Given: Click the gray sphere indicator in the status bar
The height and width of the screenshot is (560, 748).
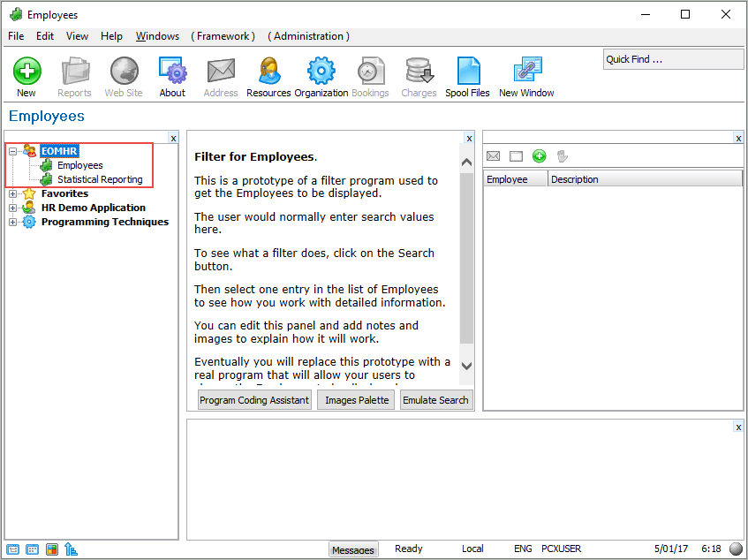Looking at the screenshot, I should click(737, 549).
